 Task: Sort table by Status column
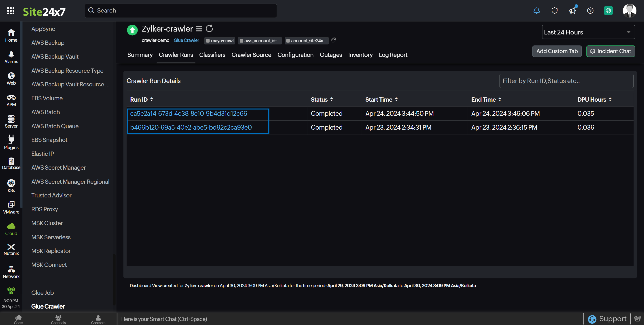coord(331,99)
